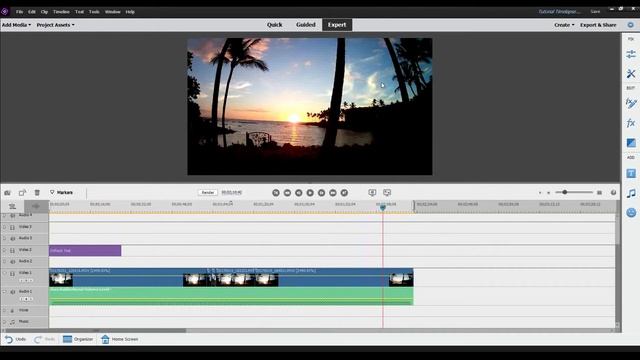Click the Premiere Elements app logo
This screenshot has height=360, width=640.
click(4, 11)
